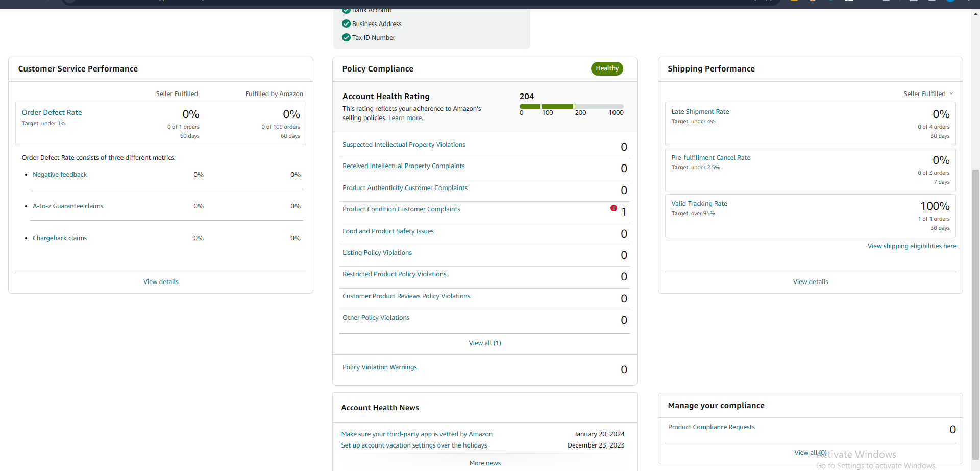
Task: Click '0 of 4 orders' under Late Shipment Rate
Action: pos(934,127)
